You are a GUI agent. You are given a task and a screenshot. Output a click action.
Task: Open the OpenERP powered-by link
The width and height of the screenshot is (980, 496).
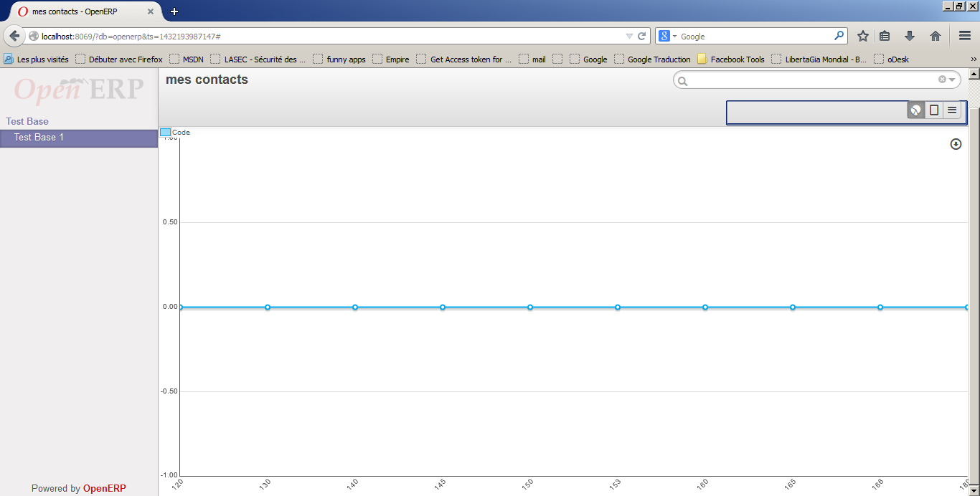104,488
